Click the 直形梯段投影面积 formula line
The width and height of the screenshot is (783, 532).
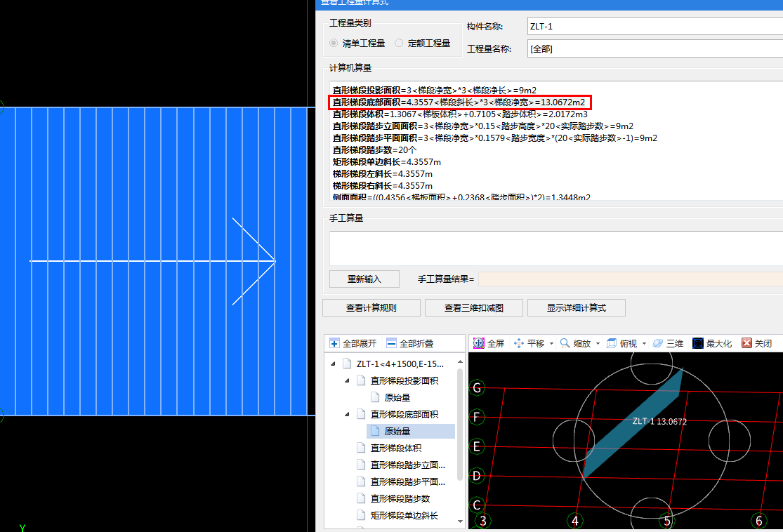pyautogui.click(x=435, y=91)
